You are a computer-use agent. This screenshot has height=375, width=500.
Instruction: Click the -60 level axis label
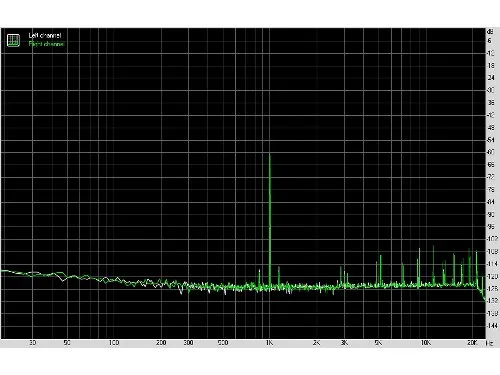pos(491,152)
